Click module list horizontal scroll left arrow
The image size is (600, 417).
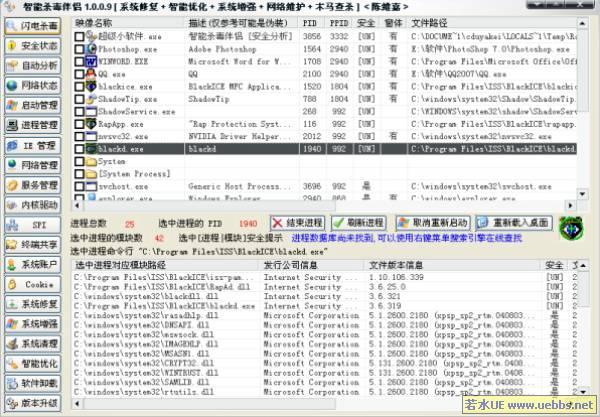[77, 404]
